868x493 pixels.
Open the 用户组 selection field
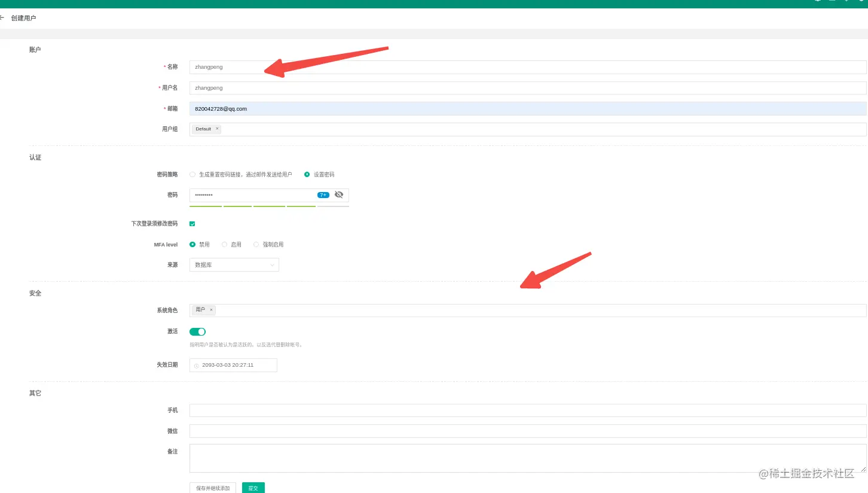(528, 129)
